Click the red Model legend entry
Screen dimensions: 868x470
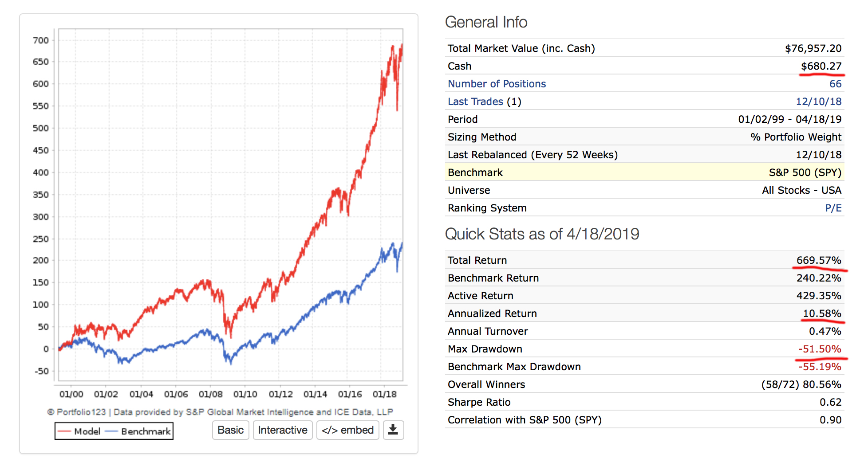79,431
